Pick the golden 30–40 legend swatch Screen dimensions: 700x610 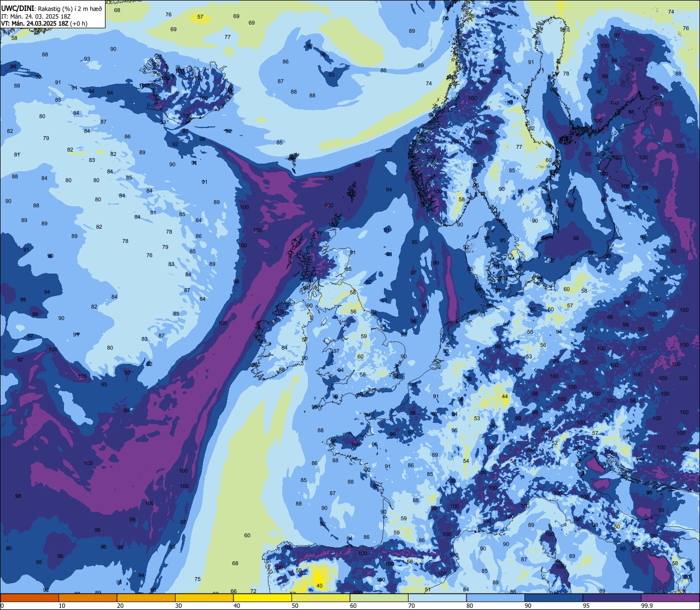pyautogui.click(x=204, y=597)
